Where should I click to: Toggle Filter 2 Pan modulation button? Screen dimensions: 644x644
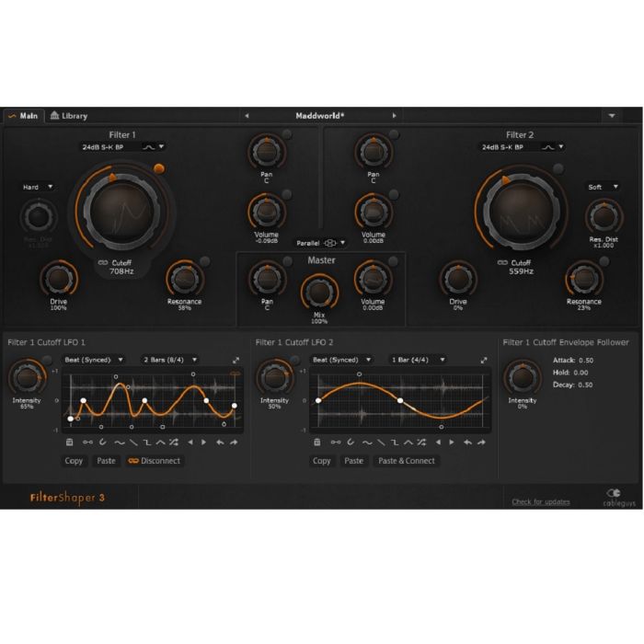tap(394, 134)
